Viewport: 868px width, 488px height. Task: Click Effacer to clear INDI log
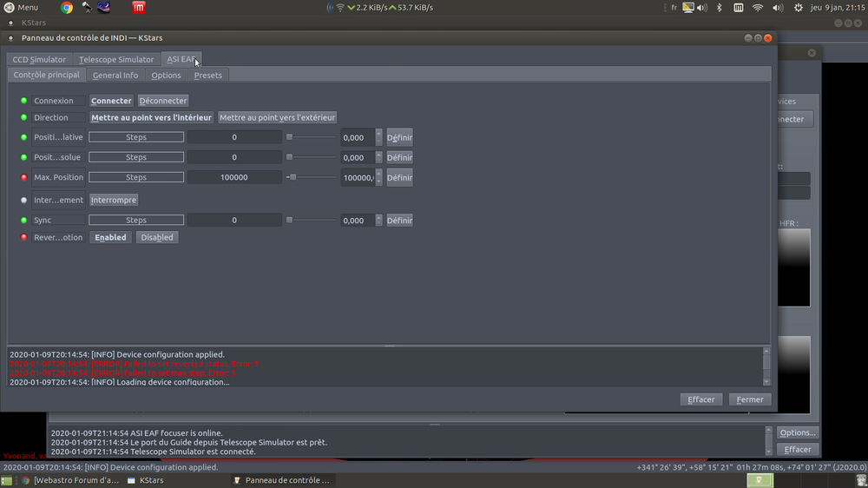[x=700, y=399]
